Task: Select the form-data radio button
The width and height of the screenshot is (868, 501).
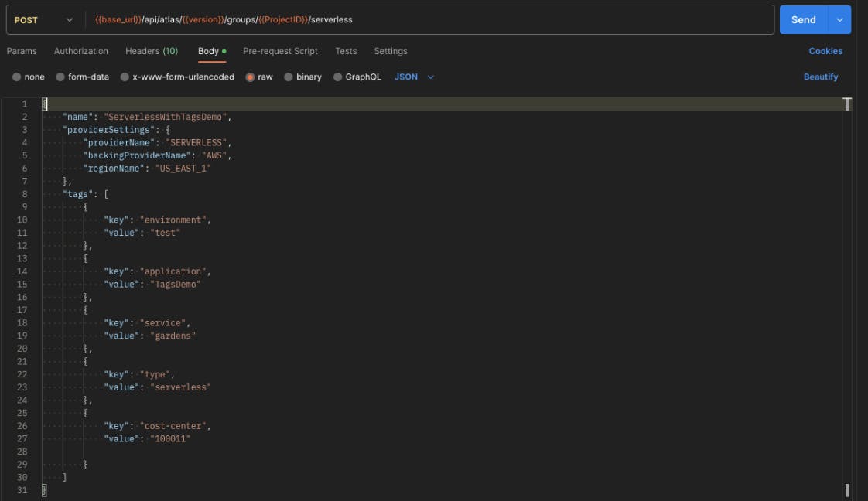Action: pos(60,77)
